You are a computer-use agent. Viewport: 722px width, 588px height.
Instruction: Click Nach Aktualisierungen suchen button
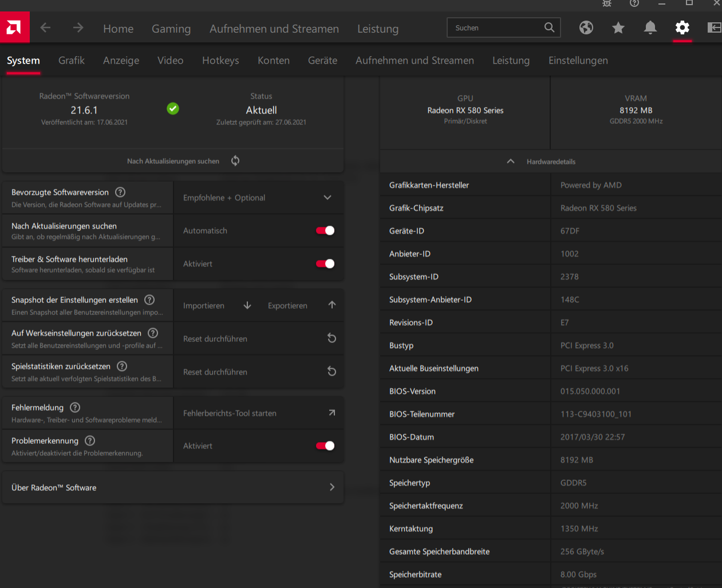tap(173, 161)
